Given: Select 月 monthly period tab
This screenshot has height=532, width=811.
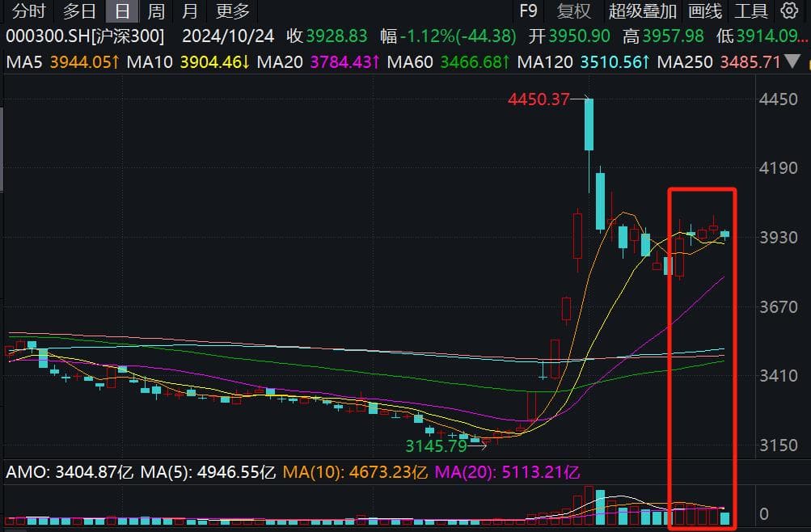Looking at the screenshot, I should click(x=190, y=11).
